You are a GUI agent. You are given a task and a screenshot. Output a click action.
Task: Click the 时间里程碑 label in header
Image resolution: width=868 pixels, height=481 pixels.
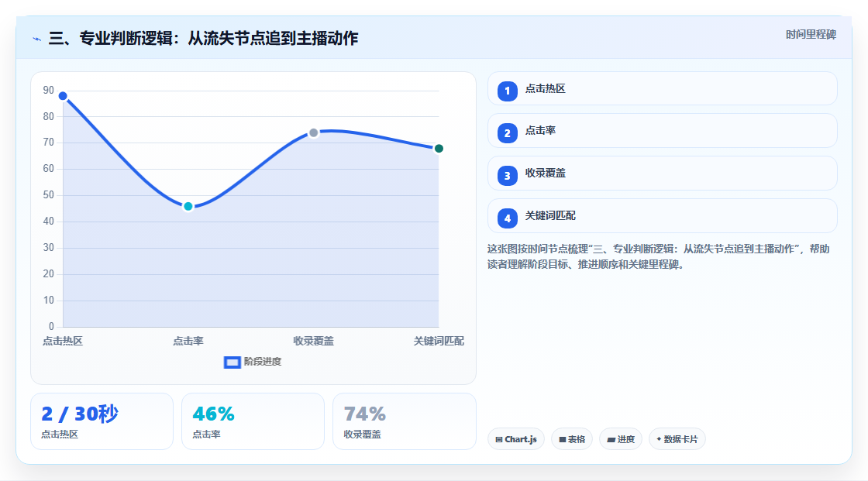(x=811, y=34)
